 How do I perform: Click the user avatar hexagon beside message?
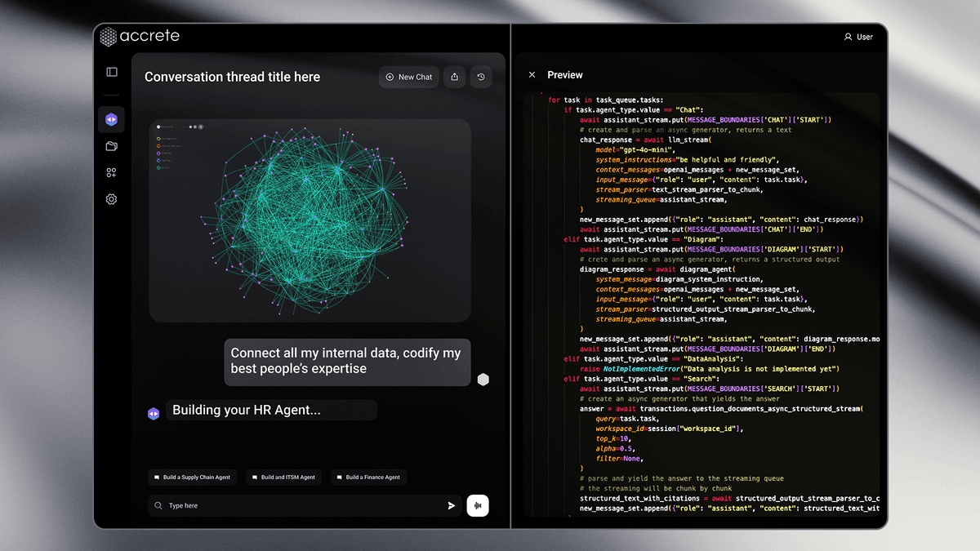[x=483, y=379]
